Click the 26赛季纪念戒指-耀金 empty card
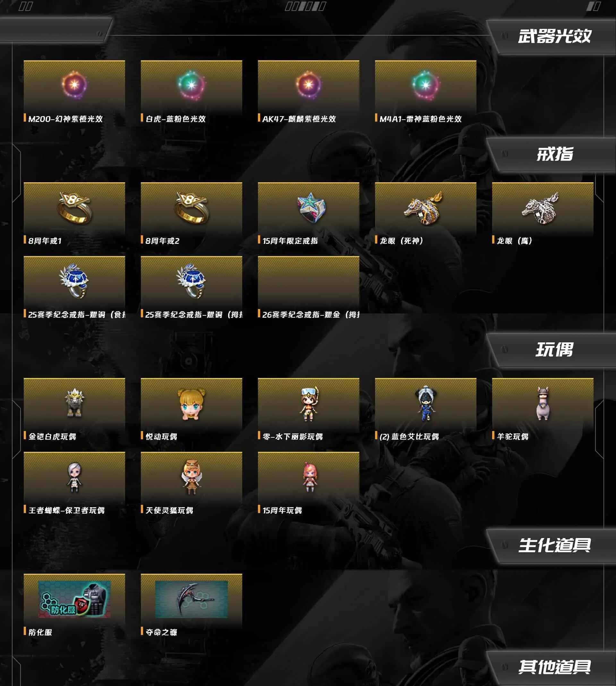616x686 pixels. [308, 283]
